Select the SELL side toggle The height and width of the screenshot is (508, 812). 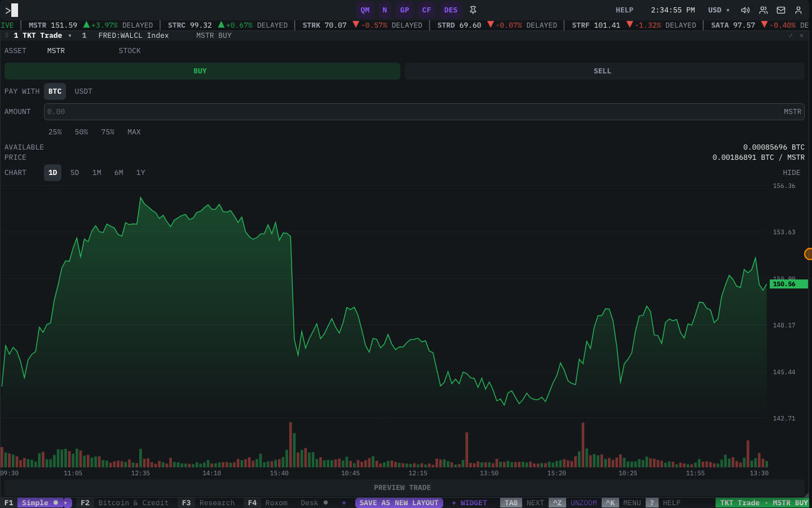point(604,71)
